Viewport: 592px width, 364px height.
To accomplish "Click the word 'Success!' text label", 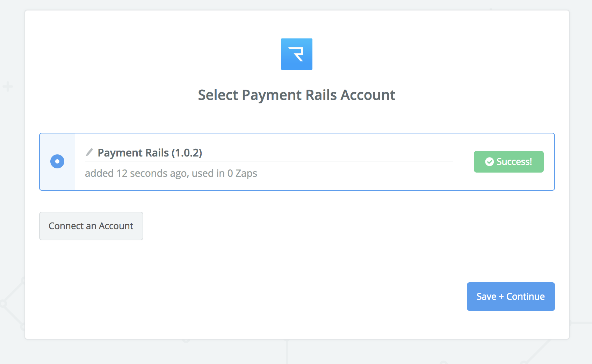I will coord(514,162).
